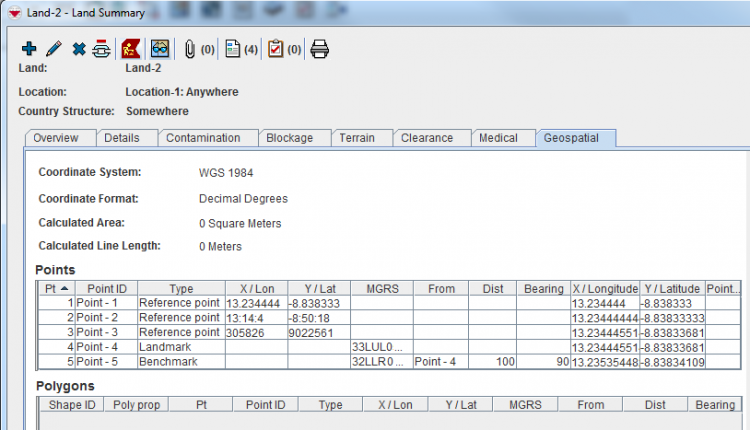
Task: Click the blue X delete icon
Action: click(79, 48)
